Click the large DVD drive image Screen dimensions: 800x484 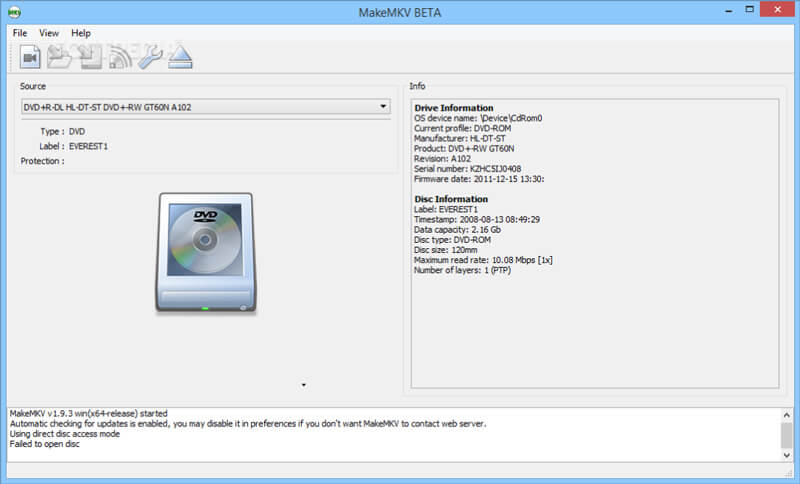click(205, 252)
